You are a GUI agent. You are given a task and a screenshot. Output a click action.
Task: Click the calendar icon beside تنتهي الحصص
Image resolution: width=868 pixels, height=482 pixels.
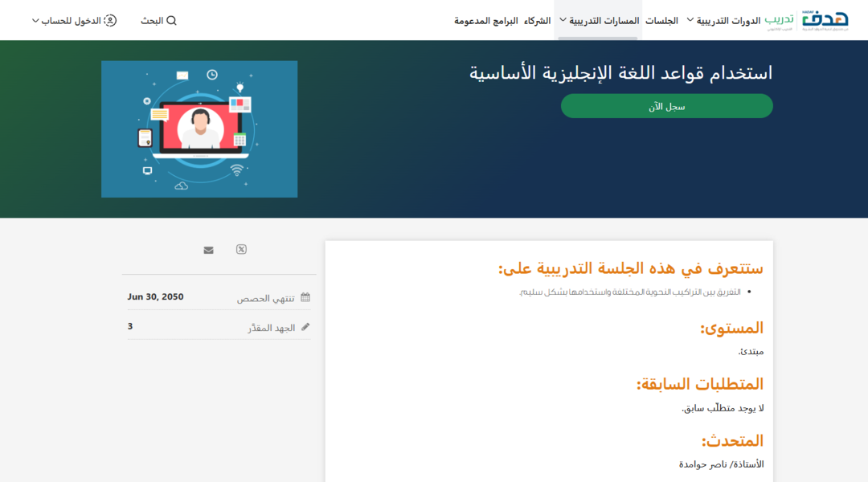305,297
